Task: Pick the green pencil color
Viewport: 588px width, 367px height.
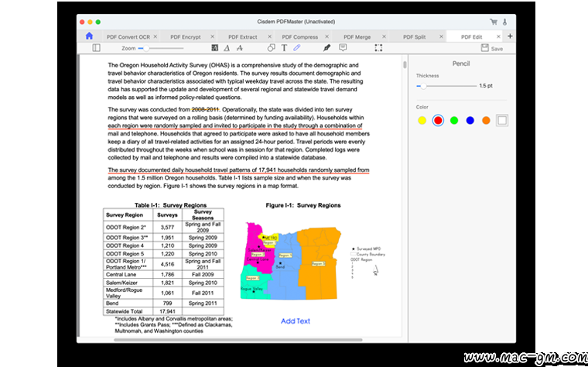Action: 453,121
